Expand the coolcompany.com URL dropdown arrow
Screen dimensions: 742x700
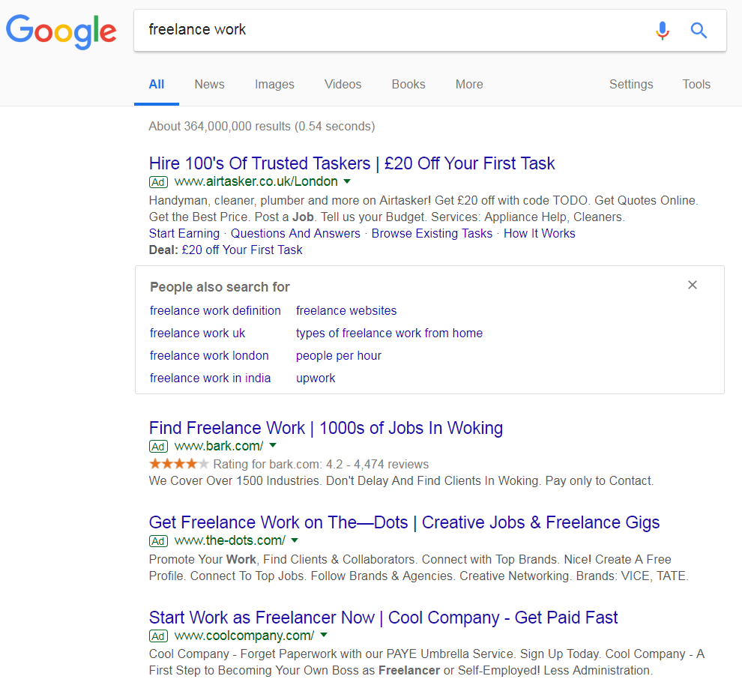click(324, 635)
